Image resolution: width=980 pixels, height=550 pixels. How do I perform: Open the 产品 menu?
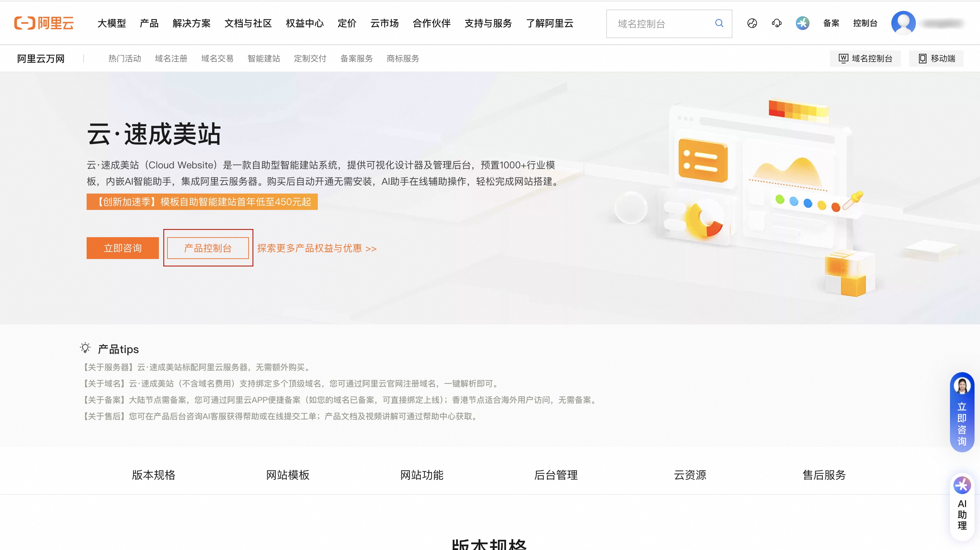coord(149,23)
